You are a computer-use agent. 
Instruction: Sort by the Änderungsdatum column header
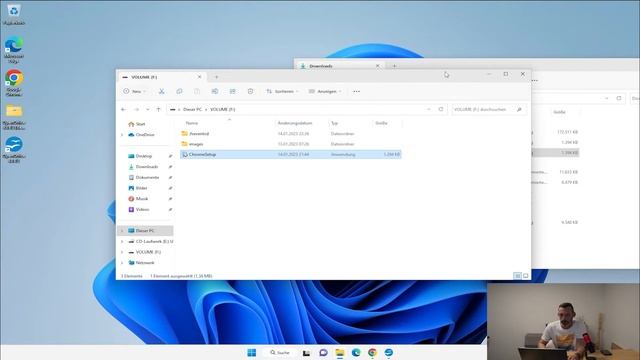[x=295, y=123]
